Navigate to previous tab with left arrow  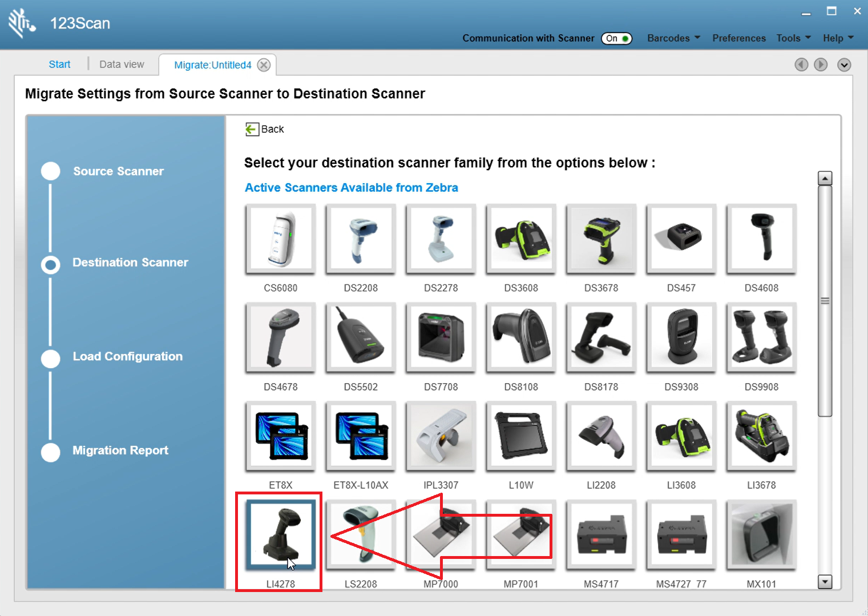801,65
